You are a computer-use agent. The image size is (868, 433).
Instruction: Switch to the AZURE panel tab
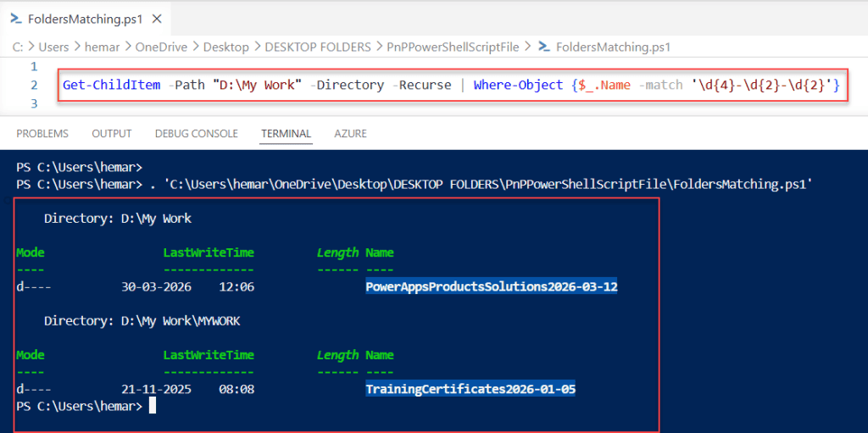click(x=350, y=133)
